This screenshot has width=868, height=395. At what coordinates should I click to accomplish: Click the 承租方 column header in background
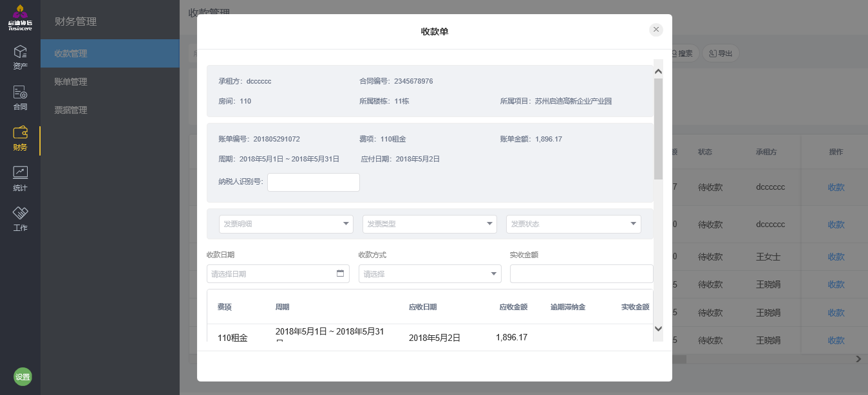(x=766, y=152)
